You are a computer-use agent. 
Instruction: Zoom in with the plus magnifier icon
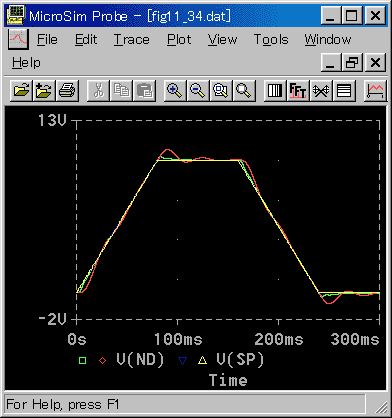click(x=175, y=90)
